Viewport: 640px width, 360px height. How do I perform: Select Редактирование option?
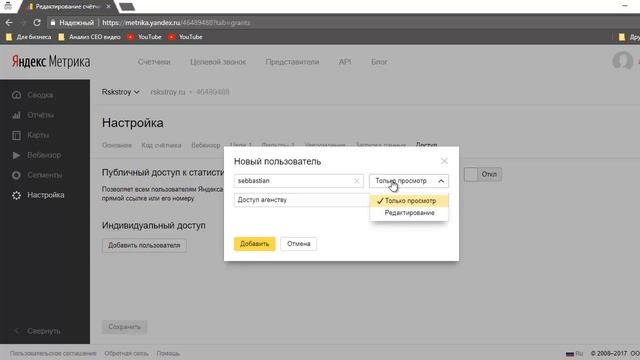(x=409, y=213)
